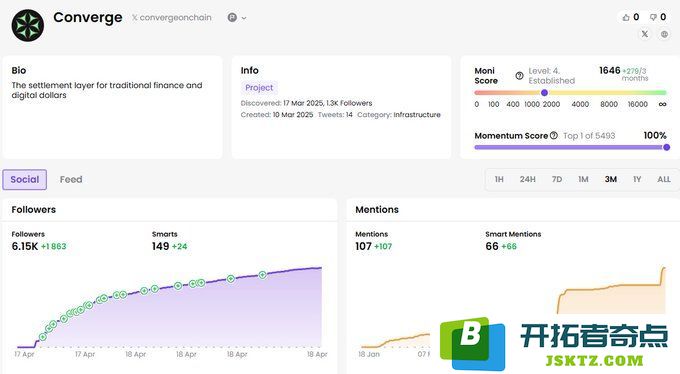Click the 1646 Moni Score value

point(610,70)
